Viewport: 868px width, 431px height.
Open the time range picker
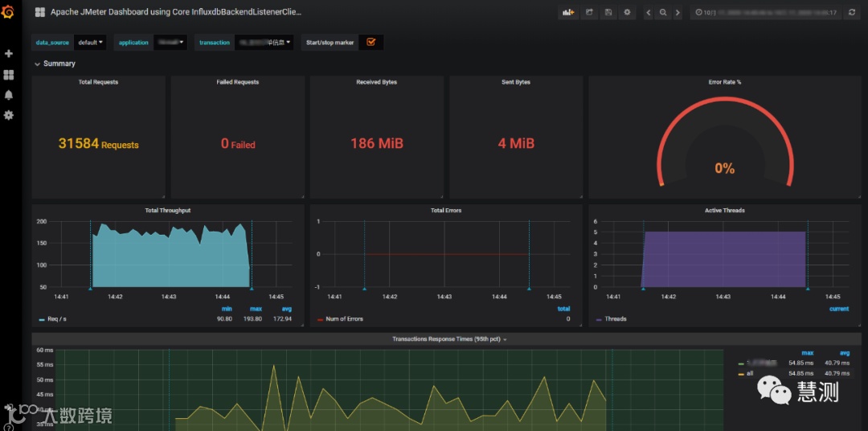766,12
